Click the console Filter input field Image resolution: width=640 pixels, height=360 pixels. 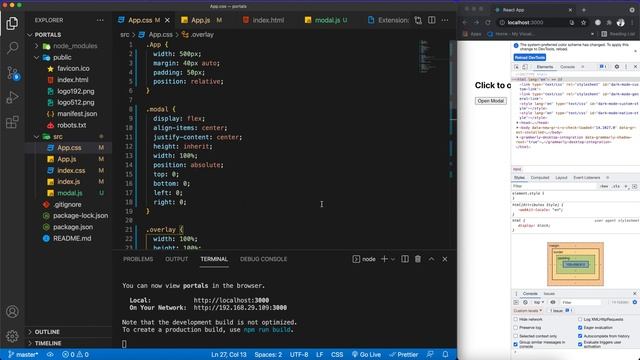tap(581, 302)
